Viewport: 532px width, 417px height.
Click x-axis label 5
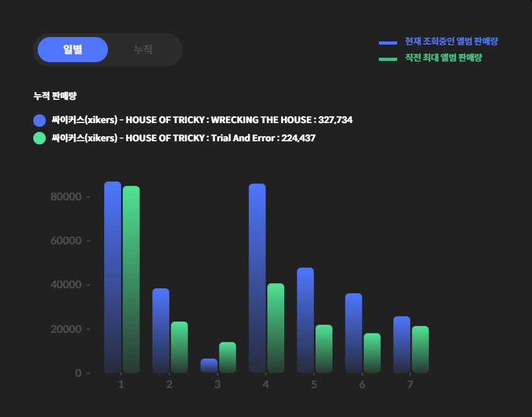tap(314, 384)
